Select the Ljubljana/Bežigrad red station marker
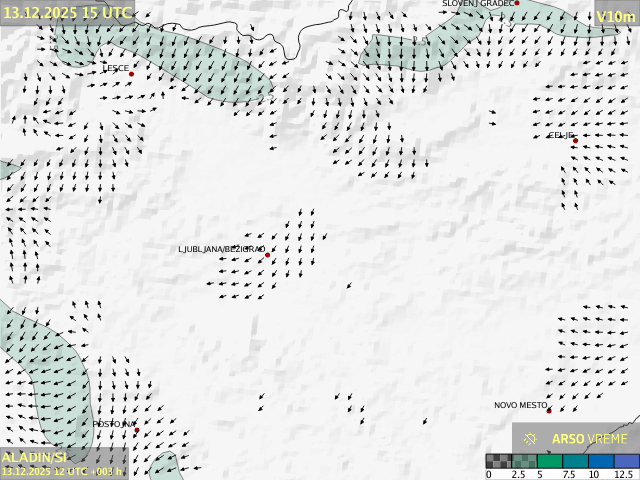The image size is (640, 480). [x=267, y=256]
